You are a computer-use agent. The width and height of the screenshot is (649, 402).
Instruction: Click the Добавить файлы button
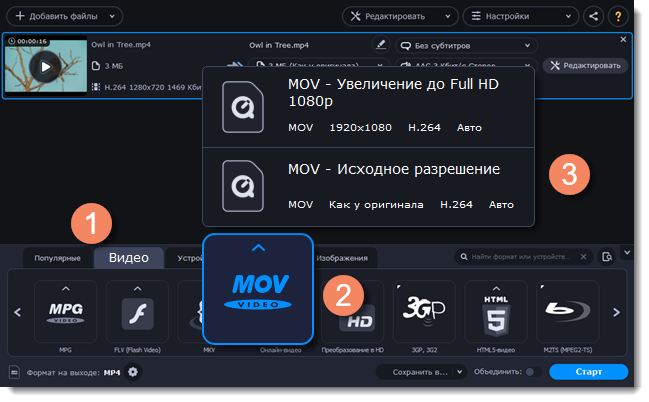coord(64,16)
